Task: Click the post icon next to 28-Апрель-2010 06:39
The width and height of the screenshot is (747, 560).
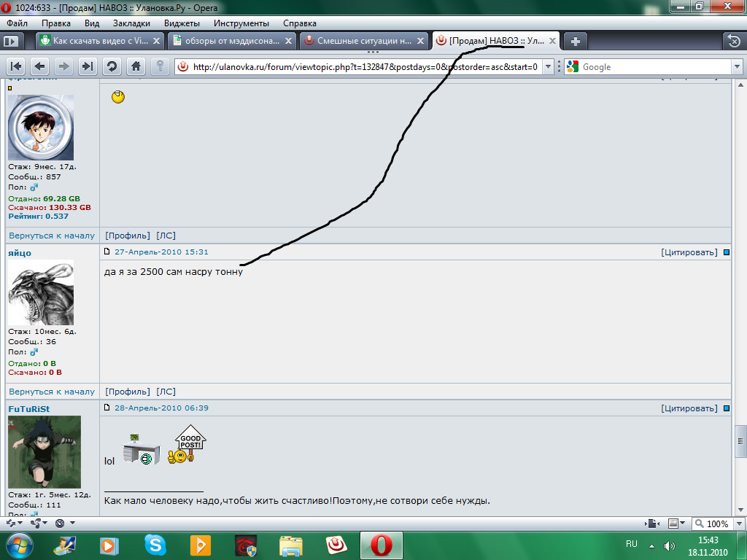Action: 107,408
